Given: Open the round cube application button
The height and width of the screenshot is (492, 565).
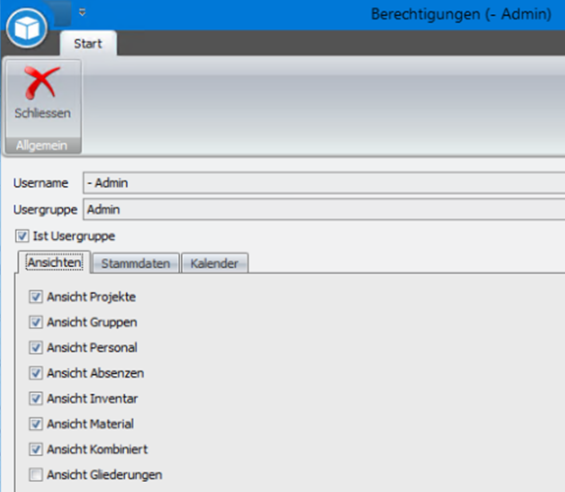Looking at the screenshot, I should coord(27,28).
